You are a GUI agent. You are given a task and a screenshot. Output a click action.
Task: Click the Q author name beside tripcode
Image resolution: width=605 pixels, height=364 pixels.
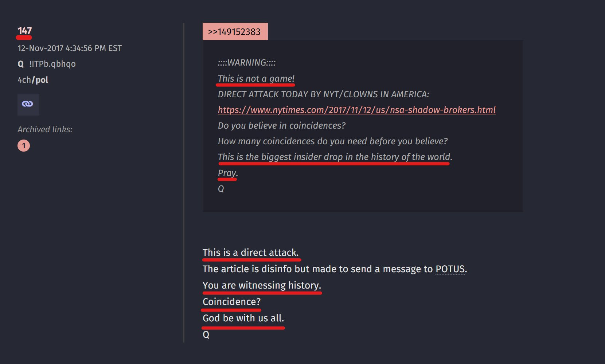(21, 64)
